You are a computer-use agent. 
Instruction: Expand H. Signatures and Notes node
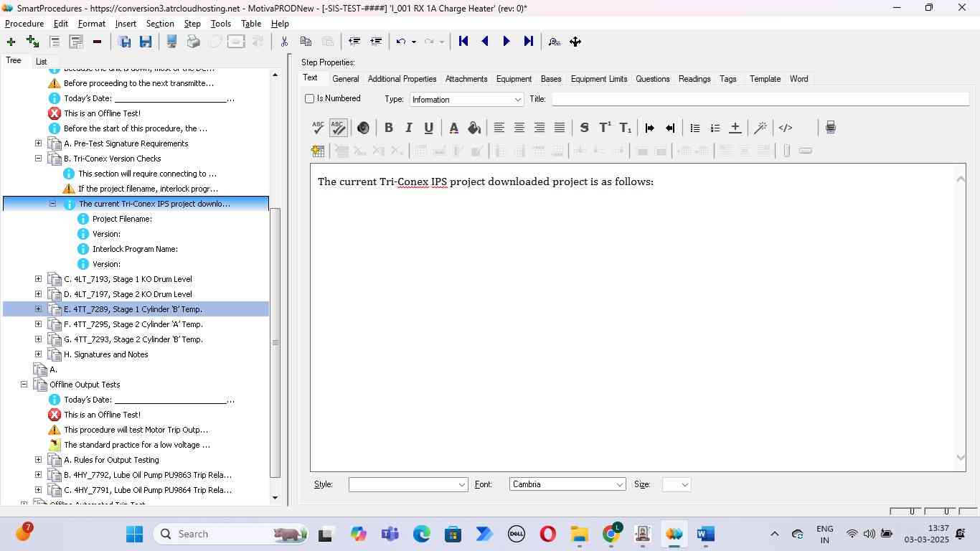(39, 354)
